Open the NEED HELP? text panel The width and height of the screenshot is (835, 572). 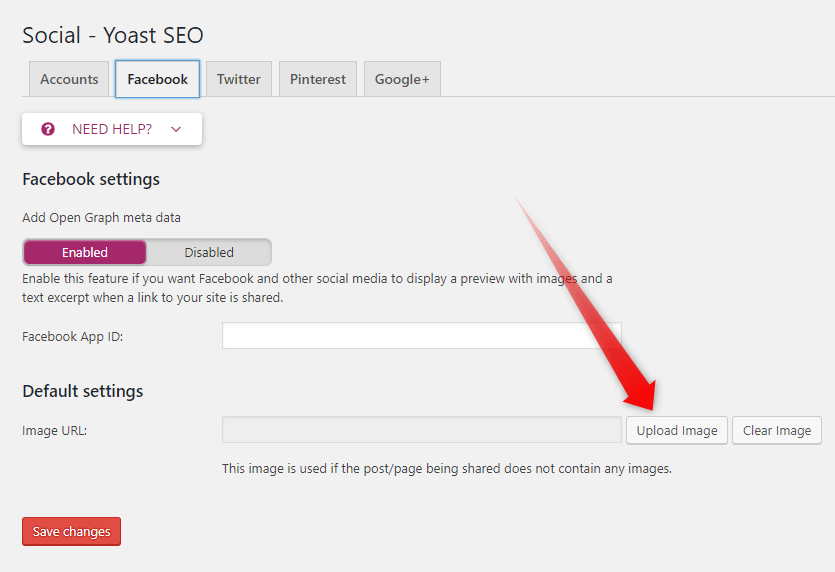point(112,129)
